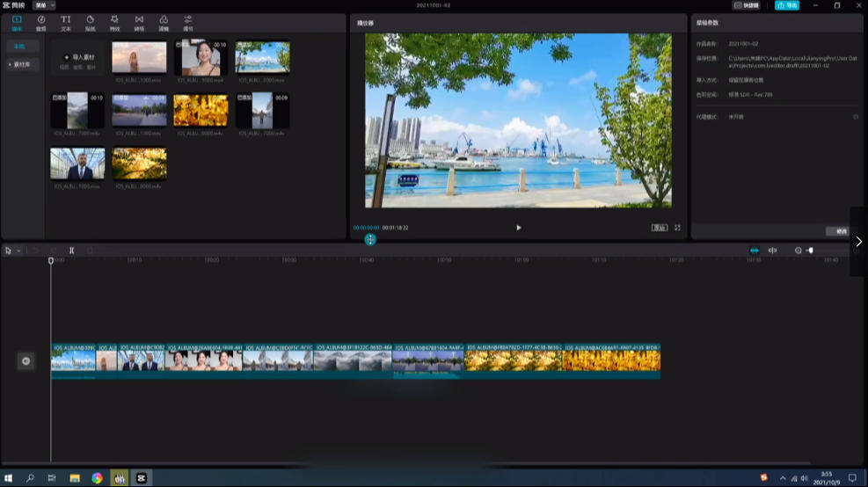Click the 导出 export button
The image size is (868, 487).
(x=787, y=5)
